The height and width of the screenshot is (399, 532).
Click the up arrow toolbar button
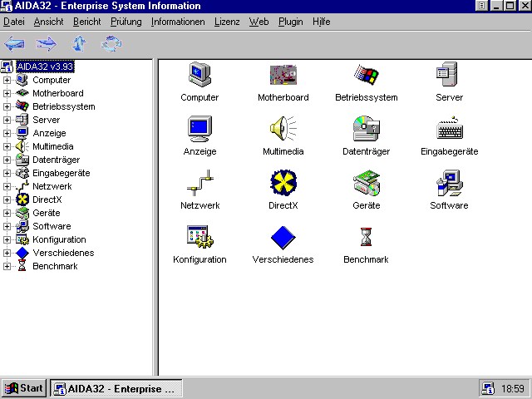[x=80, y=43]
